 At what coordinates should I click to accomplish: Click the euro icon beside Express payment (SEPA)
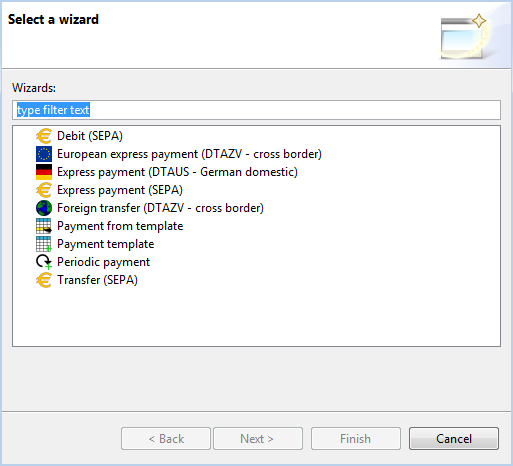[x=44, y=190]
